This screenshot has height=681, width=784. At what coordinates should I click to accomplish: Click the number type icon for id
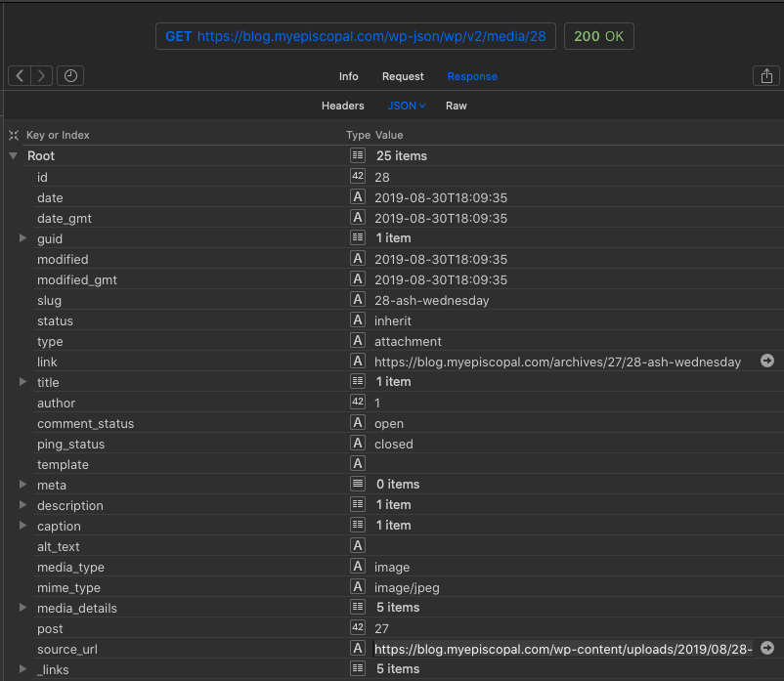[358, 176]
